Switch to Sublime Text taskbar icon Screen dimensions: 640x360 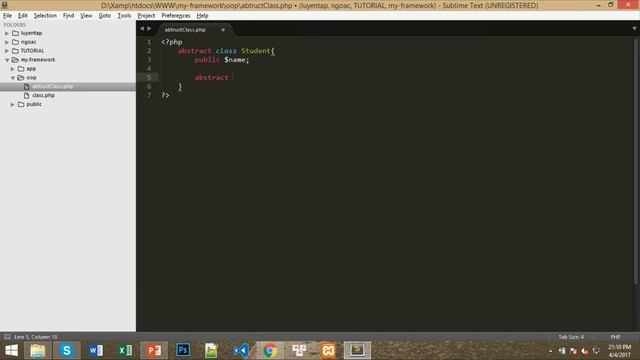(357, 350)
